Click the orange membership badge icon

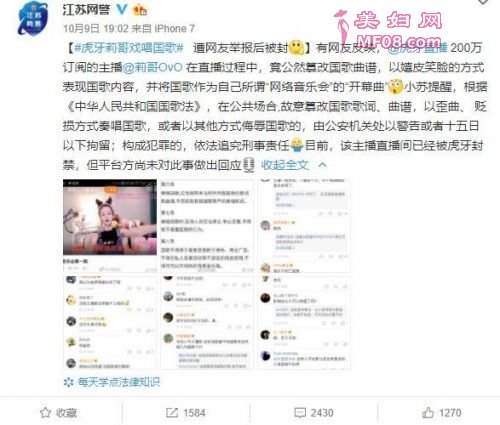pos(140,10)
